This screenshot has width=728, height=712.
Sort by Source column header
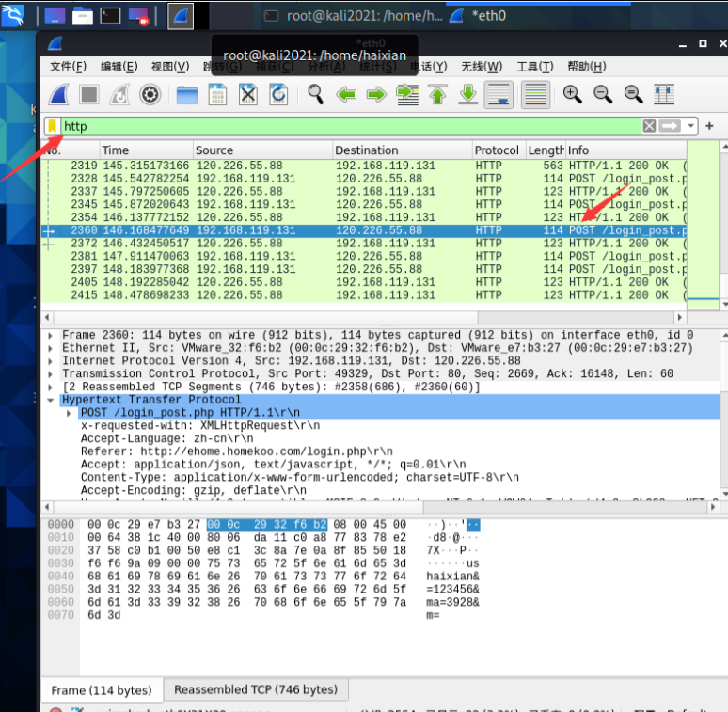coord(262,150)
